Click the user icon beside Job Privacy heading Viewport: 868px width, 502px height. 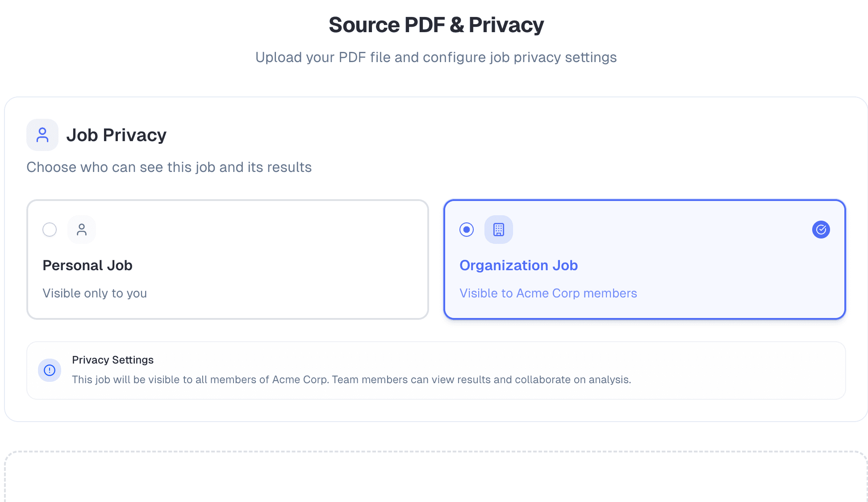(42, 135)
